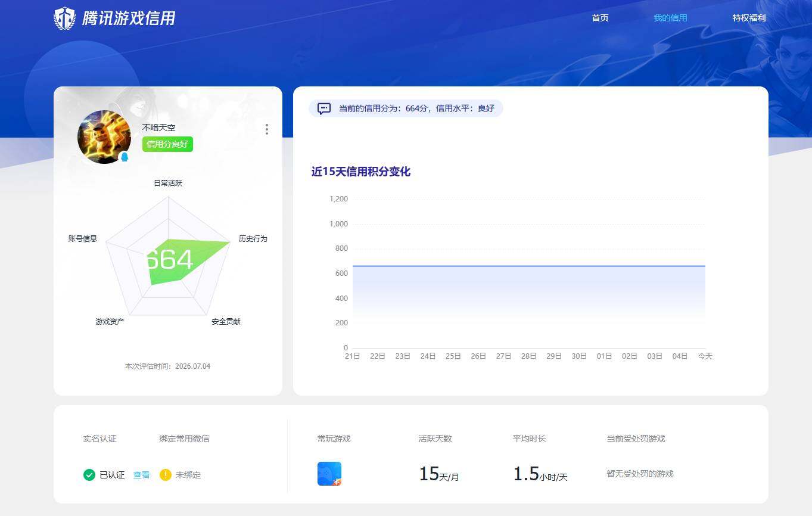Select the 历史行为 radar axis label
Image resolution: width=812 pixels, height=516 pixels.
(x=253, y=238)
